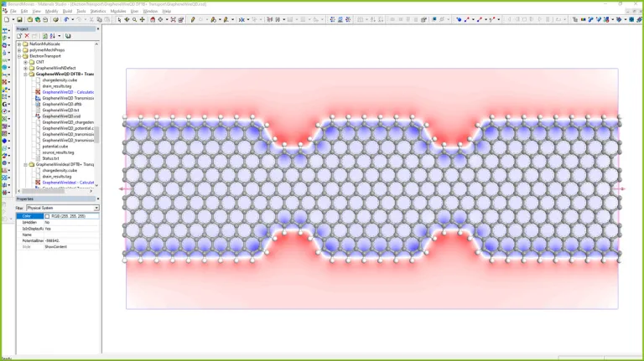Select the arrow selection tool
Image resolution: width=644 pixels, height=361 pixels.
[119, 19]
